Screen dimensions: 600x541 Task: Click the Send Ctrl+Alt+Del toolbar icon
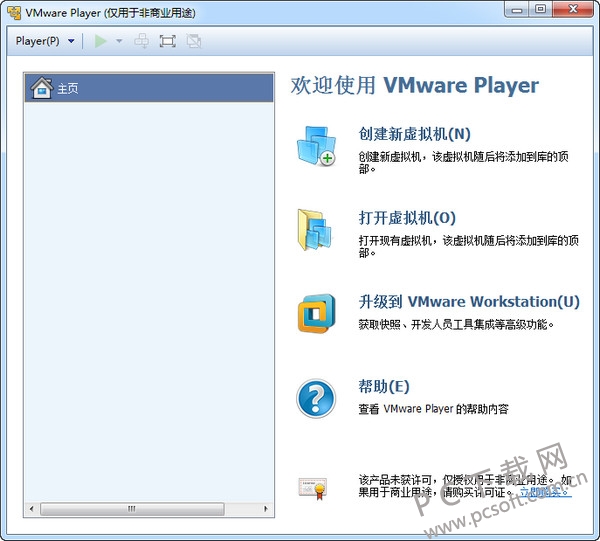pos(142,41)
